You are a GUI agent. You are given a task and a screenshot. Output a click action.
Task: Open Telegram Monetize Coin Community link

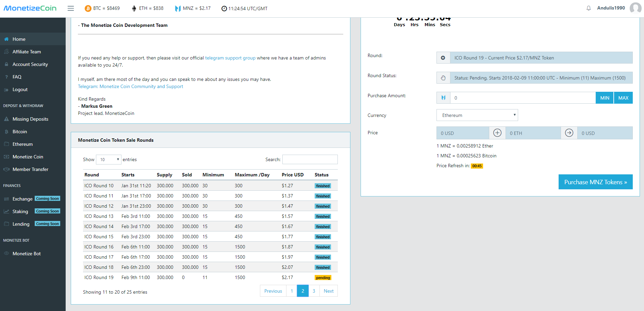coord(130,86)
